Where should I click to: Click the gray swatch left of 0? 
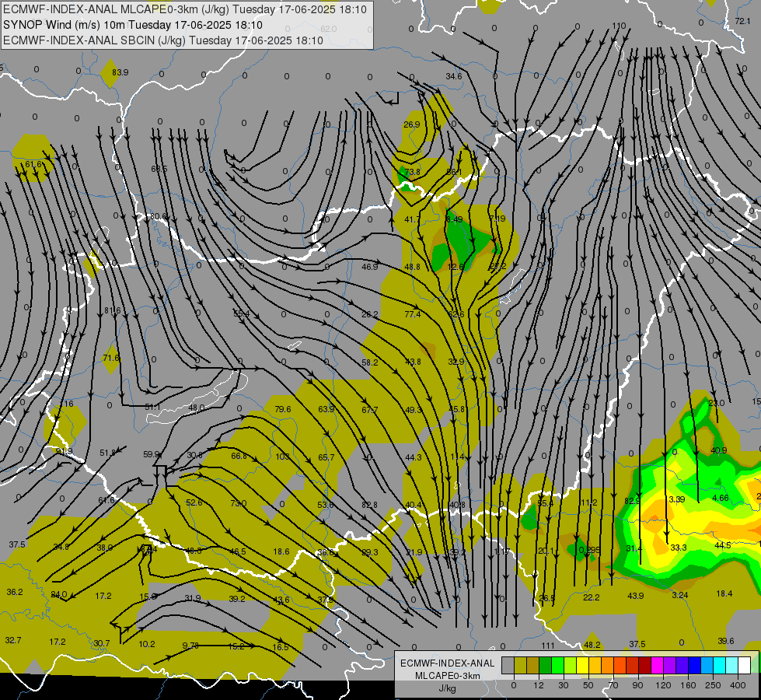[x=508, y=666]
